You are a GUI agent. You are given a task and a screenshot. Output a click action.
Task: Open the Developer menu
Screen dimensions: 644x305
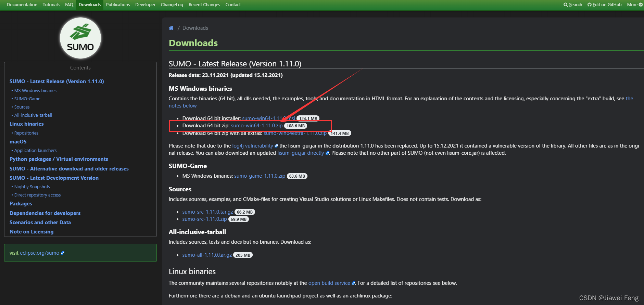point(145,5)
